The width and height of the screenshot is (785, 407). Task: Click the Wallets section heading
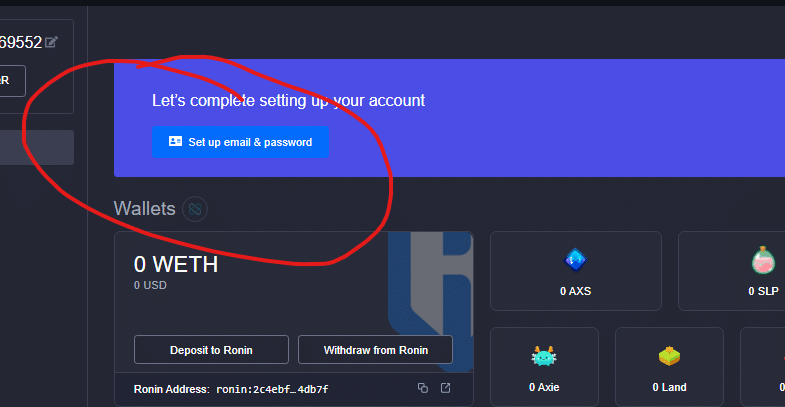coord(145,209)
